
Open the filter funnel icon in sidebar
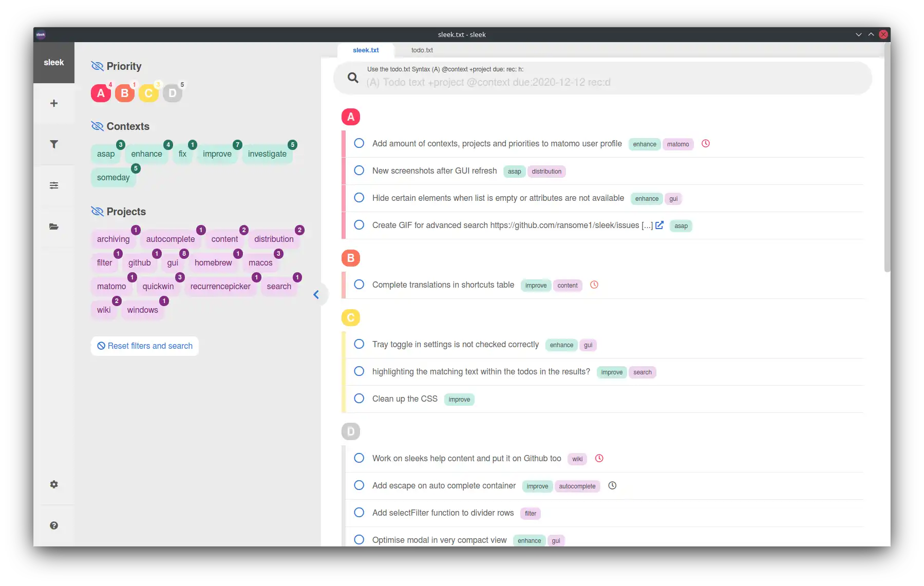coord(54,144)
